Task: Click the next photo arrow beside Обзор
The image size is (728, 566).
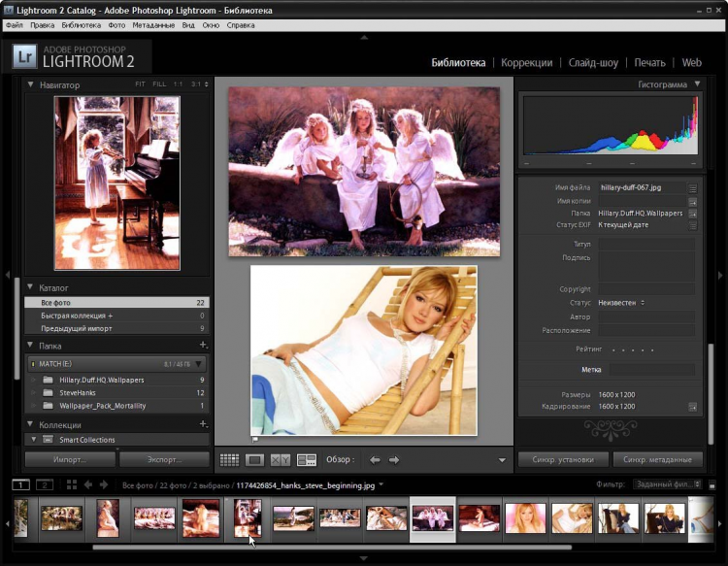Action: pyautogui.click(x=394, y=459)
